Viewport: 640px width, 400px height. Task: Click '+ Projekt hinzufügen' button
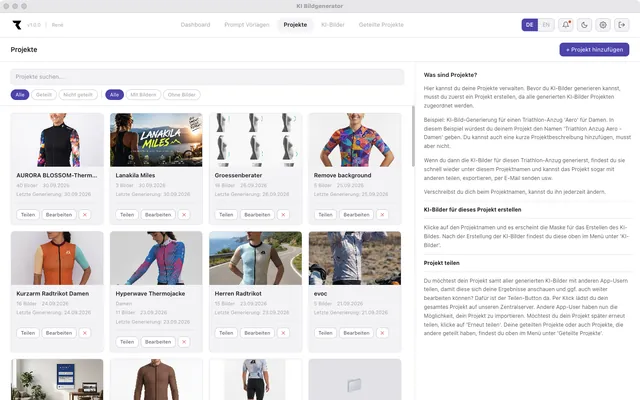pos(594,50)
